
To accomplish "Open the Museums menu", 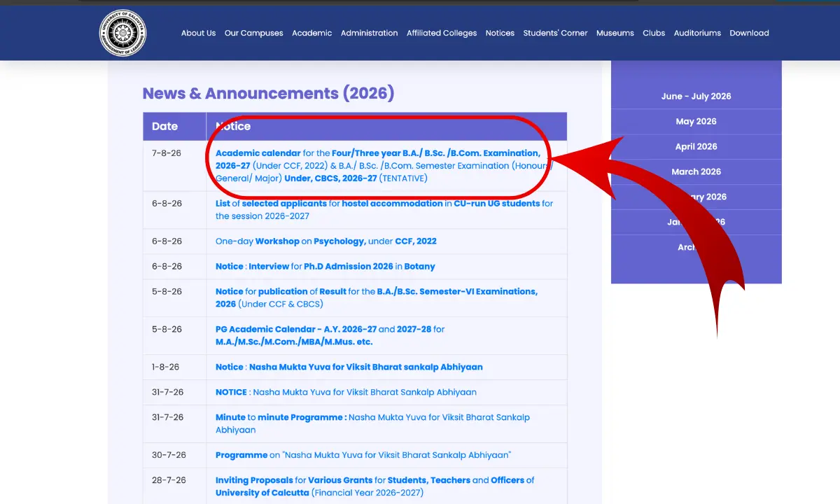I will tap(615, 33).
